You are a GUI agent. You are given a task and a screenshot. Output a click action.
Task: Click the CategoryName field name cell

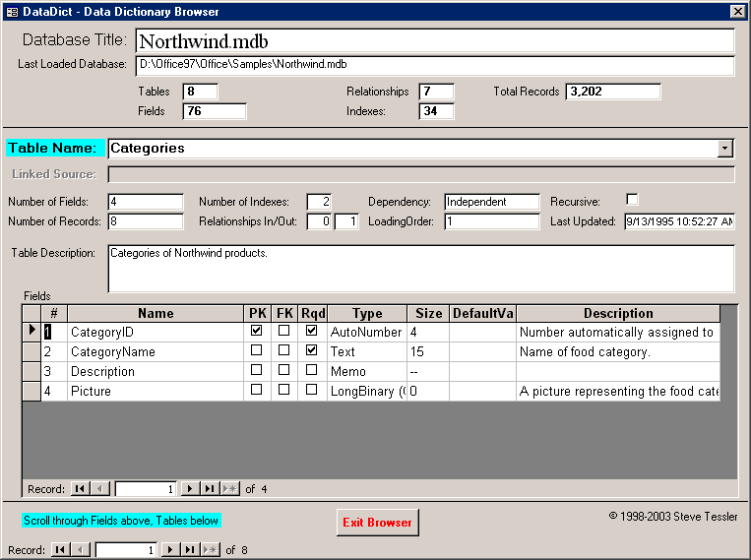(156, 351)
